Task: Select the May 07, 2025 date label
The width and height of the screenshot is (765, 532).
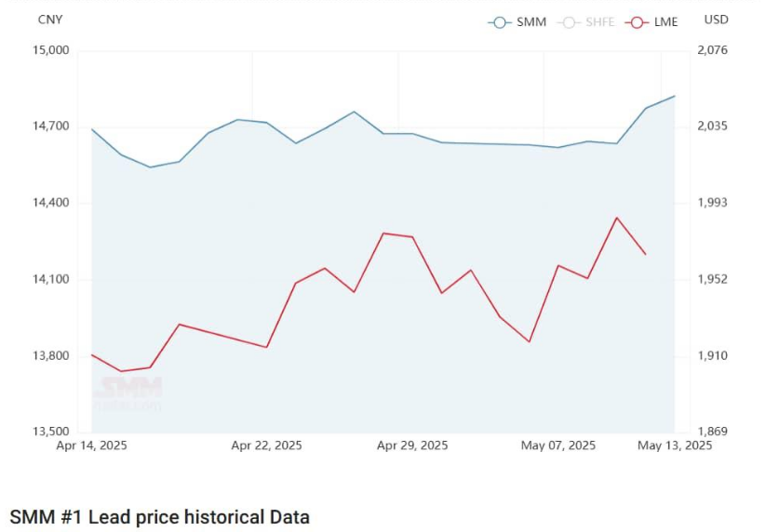Action: 558,446
